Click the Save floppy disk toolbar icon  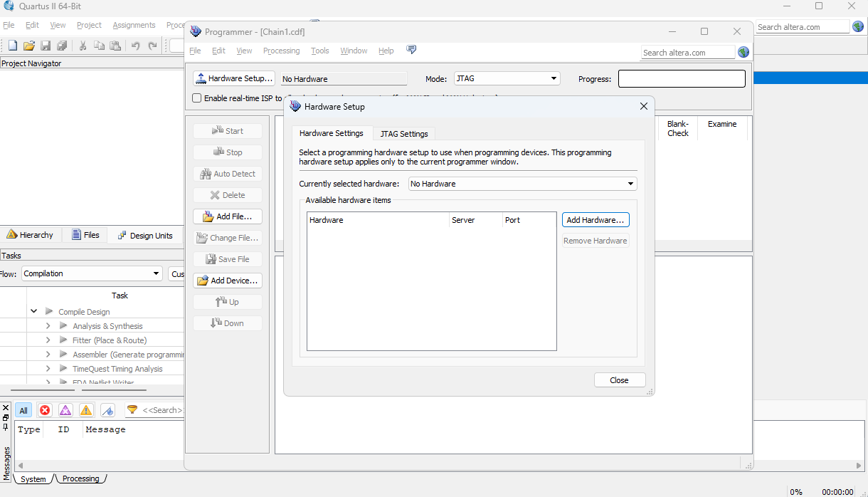46,46
